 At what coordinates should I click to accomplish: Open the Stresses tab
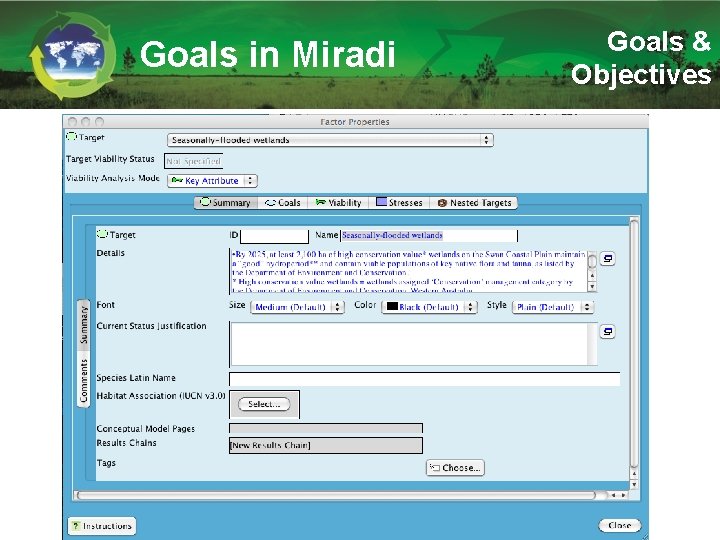[399, 202]
